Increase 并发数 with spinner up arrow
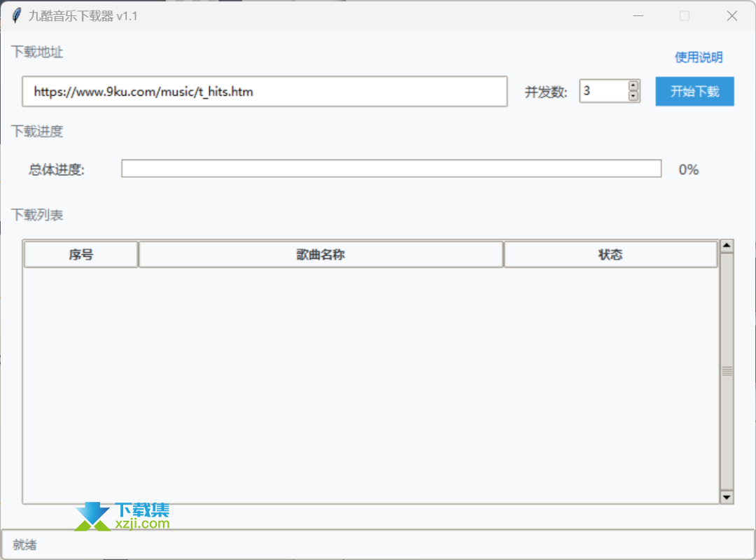Screen dimensions: 756x560 pos(633,85)
